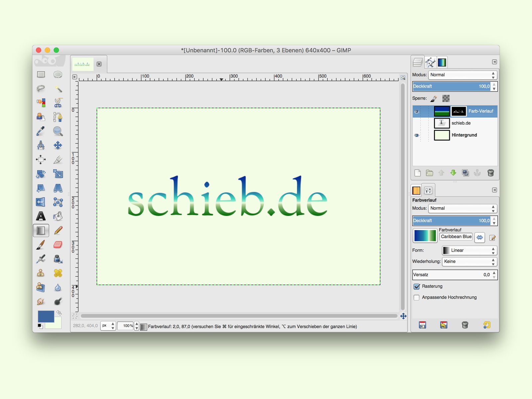
Task: Select the Free Select lasso tool
Action: point(41,88)
